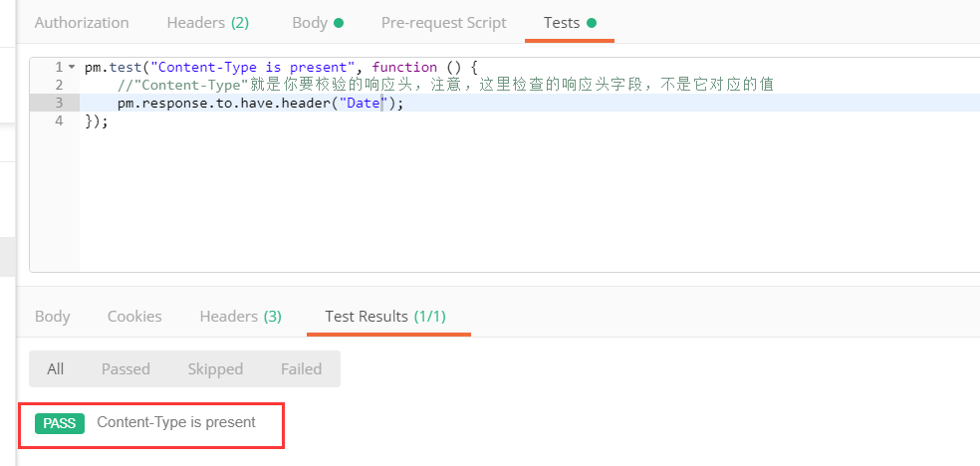Open request Body tab with green dot
This screenshot has height=466, width=980.
pyautogui.click(x=317, y=22)
